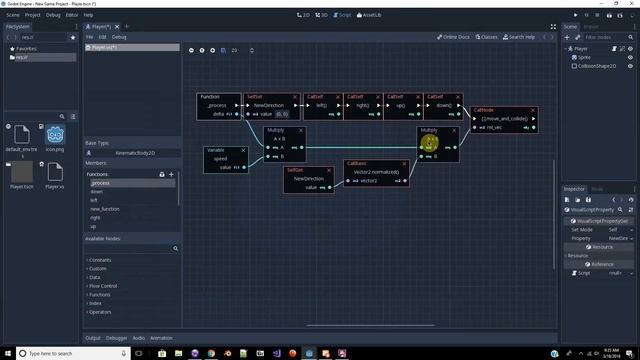Switch to the 2D workspace
This screenshot has width=640, height=360.
coord(303,15)
